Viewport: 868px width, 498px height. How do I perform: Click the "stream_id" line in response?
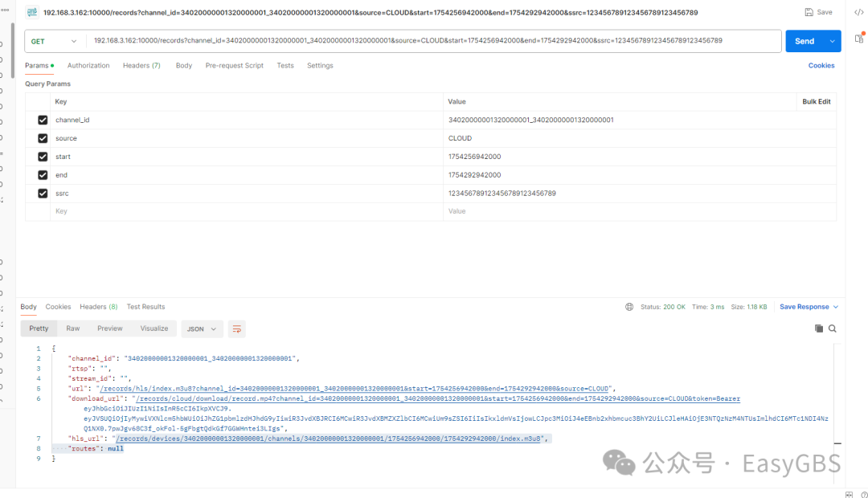click(x=99, y=378)
